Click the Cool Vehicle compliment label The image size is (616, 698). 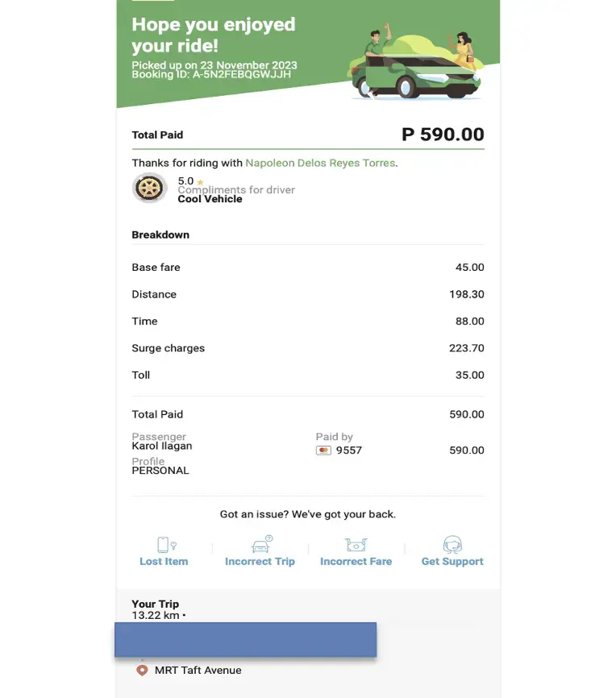click(210, 199)
